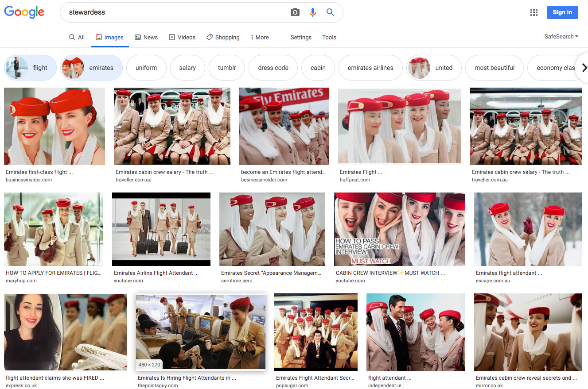
Task: Click in the search box containing 'stewardess'
Action: tap(177, 12)
